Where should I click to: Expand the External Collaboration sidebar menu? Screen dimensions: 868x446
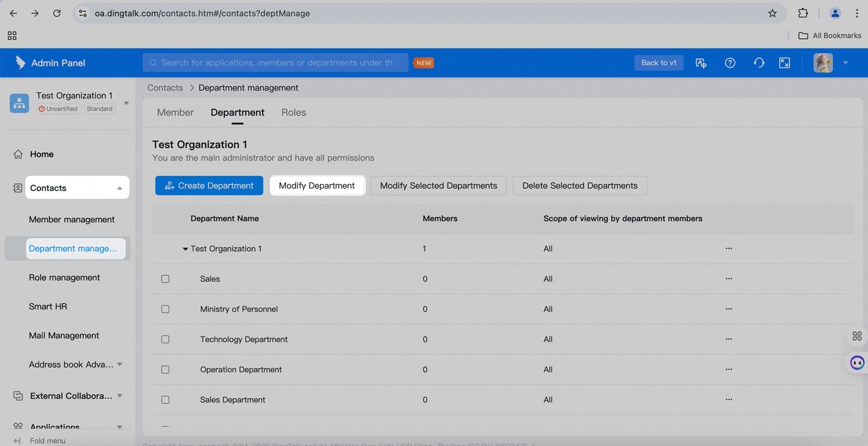pos(119,396)
